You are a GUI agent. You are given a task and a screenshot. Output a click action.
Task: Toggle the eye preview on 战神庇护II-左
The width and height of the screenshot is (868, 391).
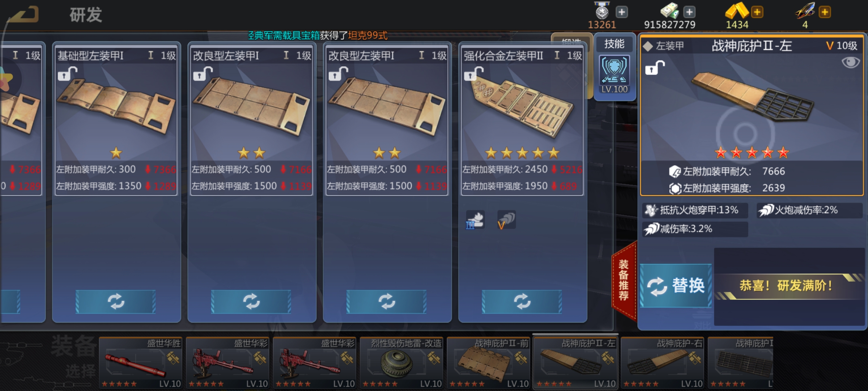tap(850, 62)
